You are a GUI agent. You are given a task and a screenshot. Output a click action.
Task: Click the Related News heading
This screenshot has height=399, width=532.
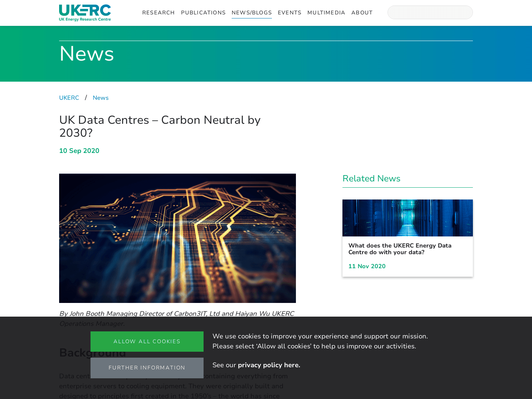tap(371, 178)
